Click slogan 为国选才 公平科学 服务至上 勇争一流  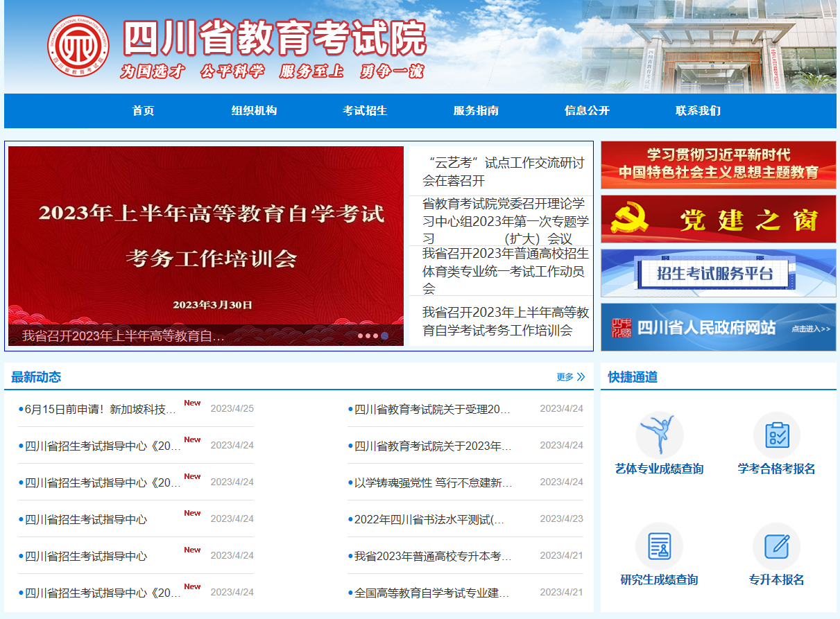tap(272, 71)
